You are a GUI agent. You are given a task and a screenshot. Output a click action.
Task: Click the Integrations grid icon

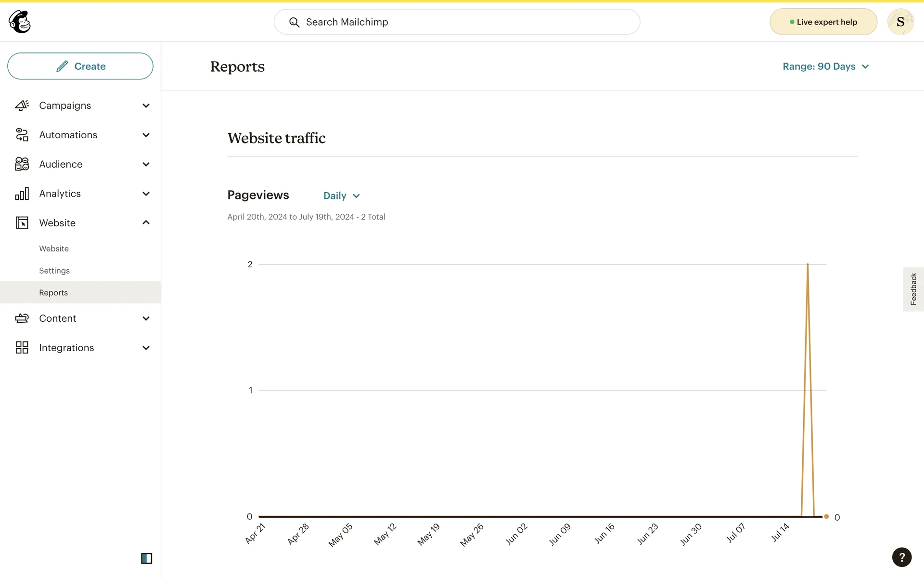tap(22, 348)
